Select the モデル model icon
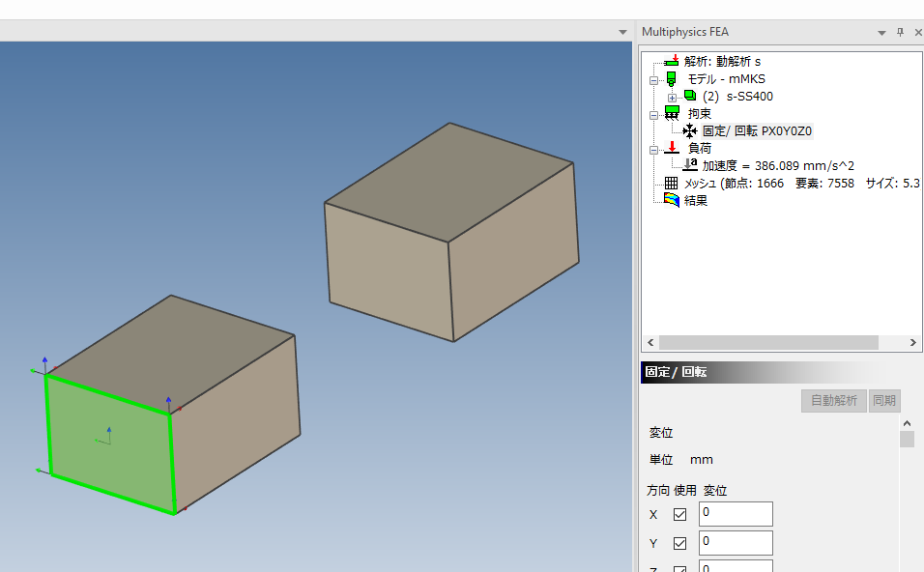The image size is (924, 572). pos(671,78)
